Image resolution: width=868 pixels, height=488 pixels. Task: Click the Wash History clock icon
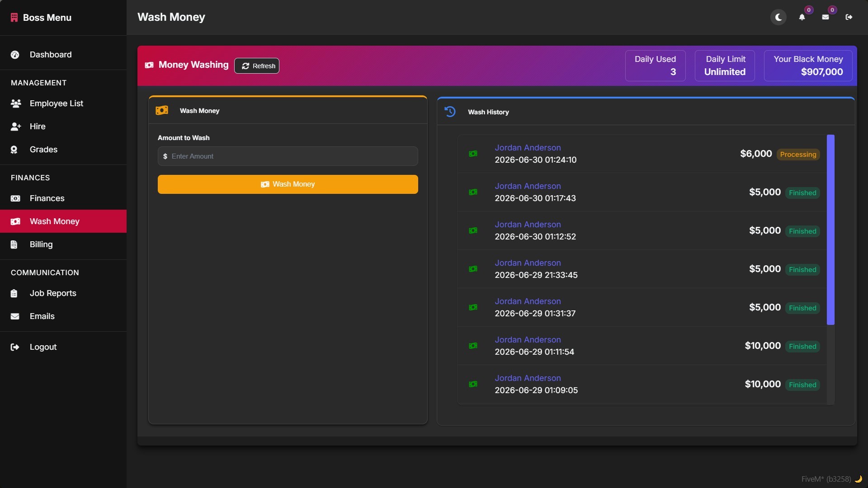click(450, 112)
